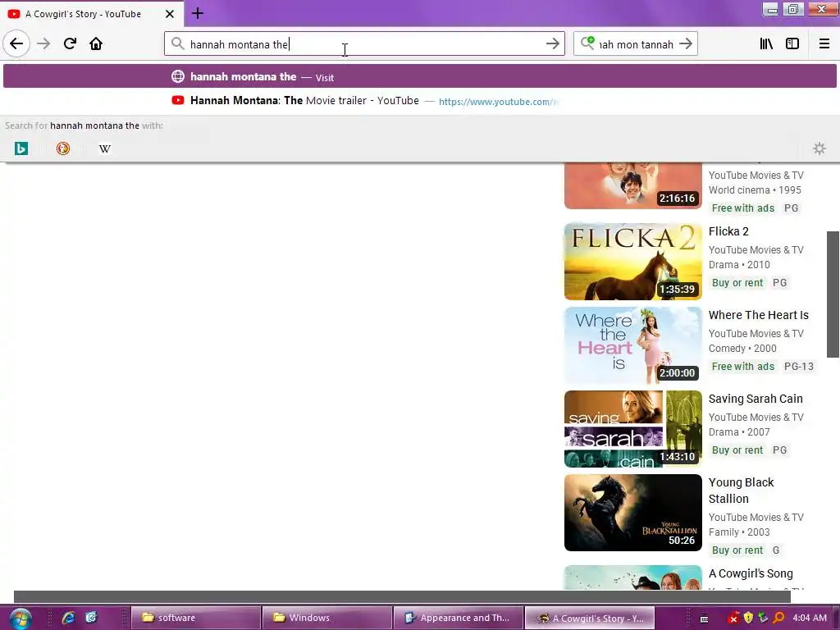The image size is (840, 630).
Task: Click 'Family • 2003' text
Action: (x=739, y=532)
